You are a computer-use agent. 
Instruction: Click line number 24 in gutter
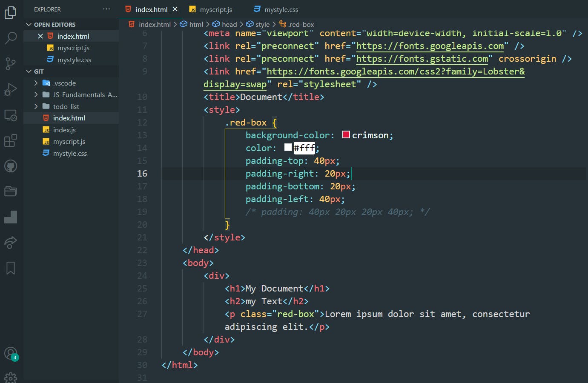point(142,276)
